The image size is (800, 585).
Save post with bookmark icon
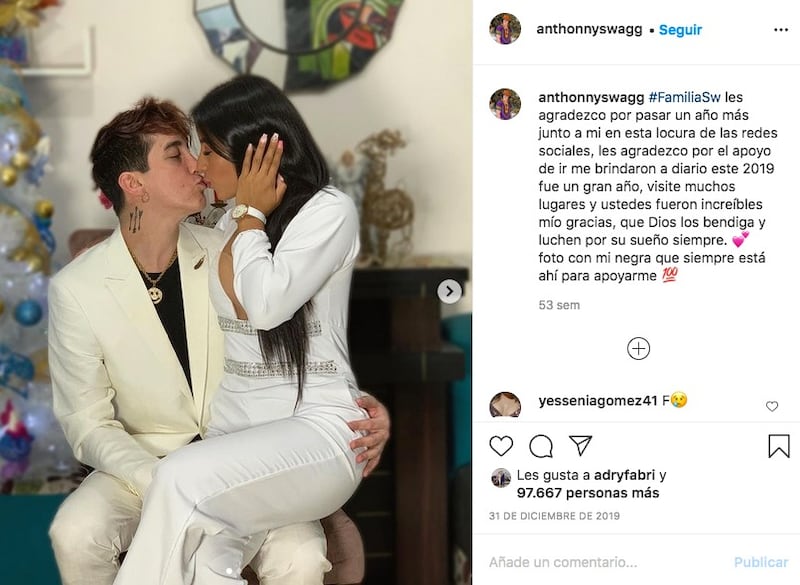point(779,446)
